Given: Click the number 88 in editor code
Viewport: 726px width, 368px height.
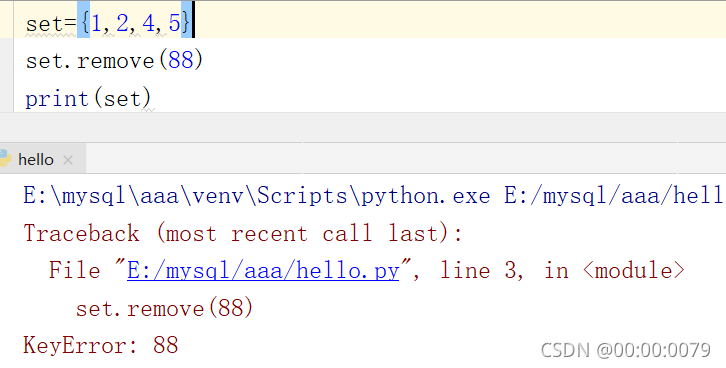Looking at the screenshot, I should coord(181,60).
